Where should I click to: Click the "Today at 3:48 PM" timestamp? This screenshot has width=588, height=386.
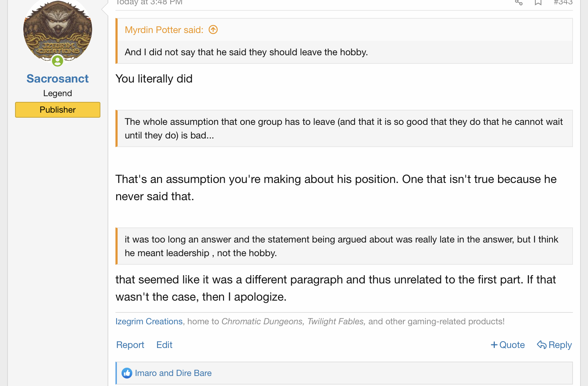(149, 3)
